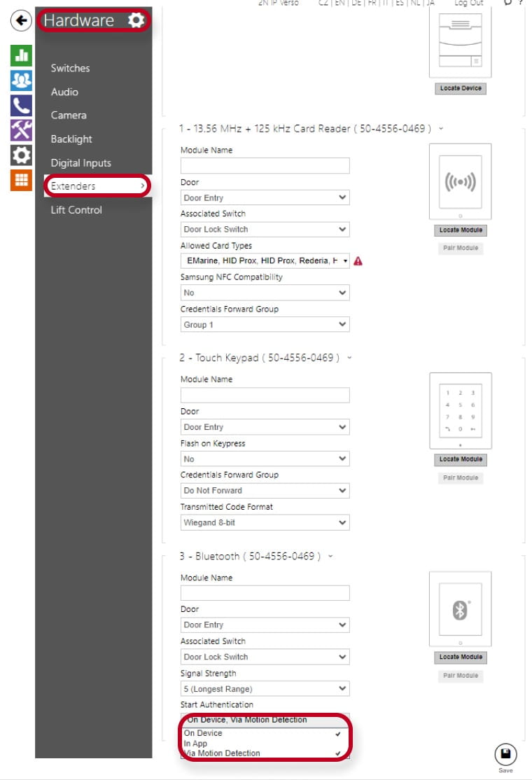Open the Transmitted Code Format dropdown
This screenshot has height=780, width=532.
click(265, 522)
